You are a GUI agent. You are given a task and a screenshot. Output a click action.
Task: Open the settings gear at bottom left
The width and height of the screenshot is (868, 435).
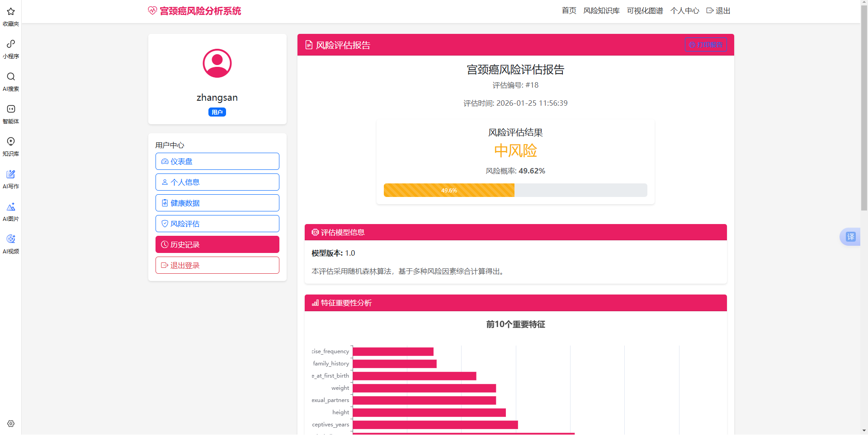pyautogui.click(x=10, y=423)
